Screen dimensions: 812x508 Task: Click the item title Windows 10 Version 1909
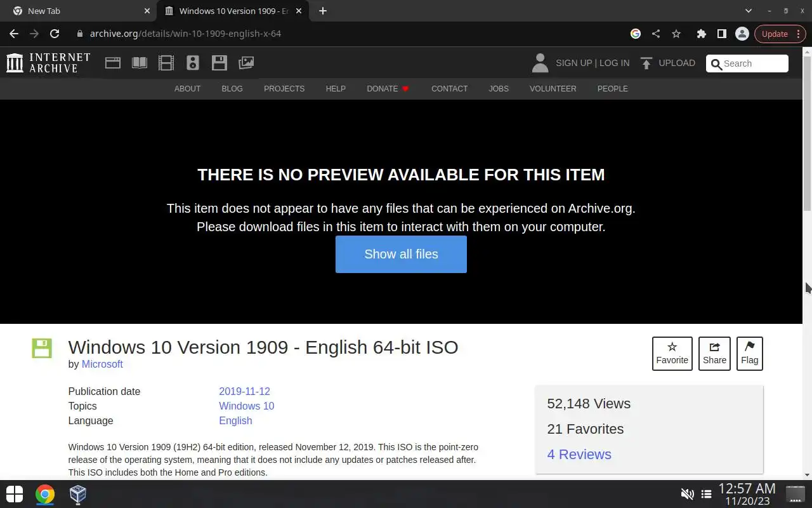(x=263, y=347)
